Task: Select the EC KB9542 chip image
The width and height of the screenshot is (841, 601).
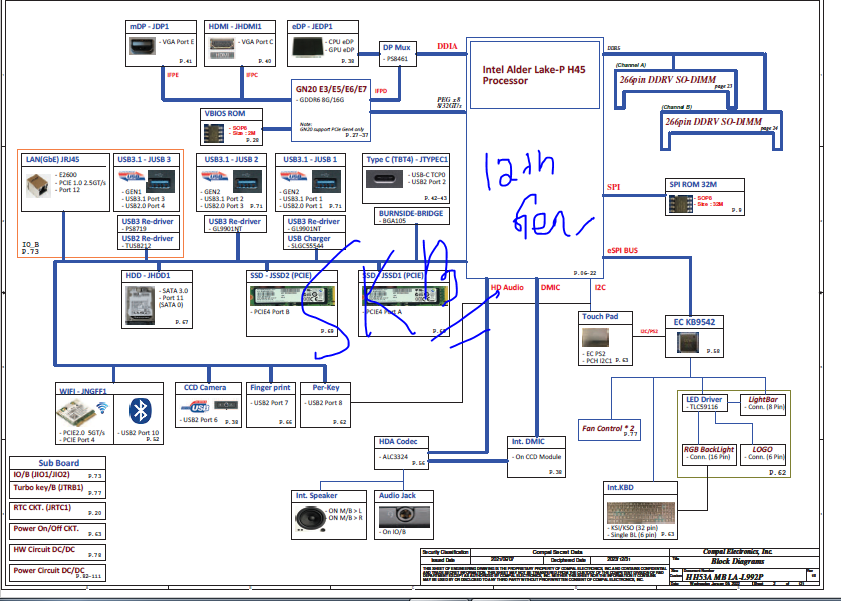Action: [688, 342]
